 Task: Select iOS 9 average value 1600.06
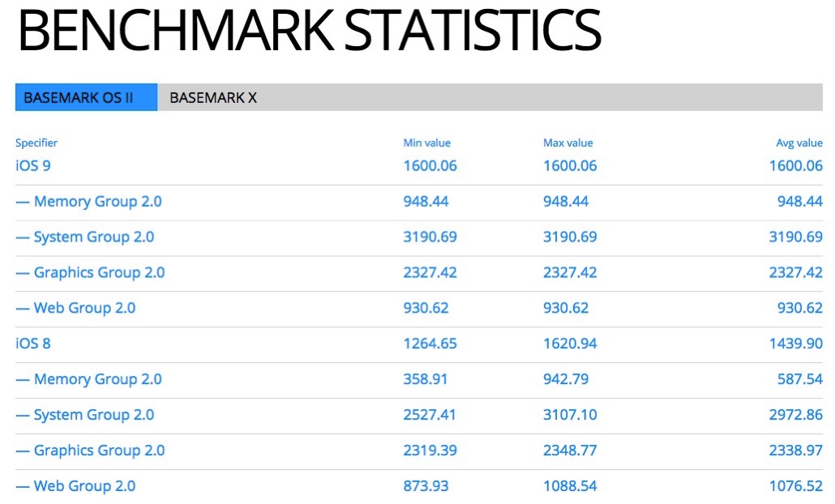coord(796,166)
